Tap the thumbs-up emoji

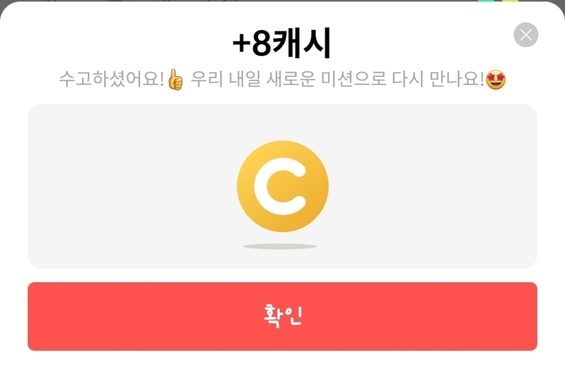176,80
